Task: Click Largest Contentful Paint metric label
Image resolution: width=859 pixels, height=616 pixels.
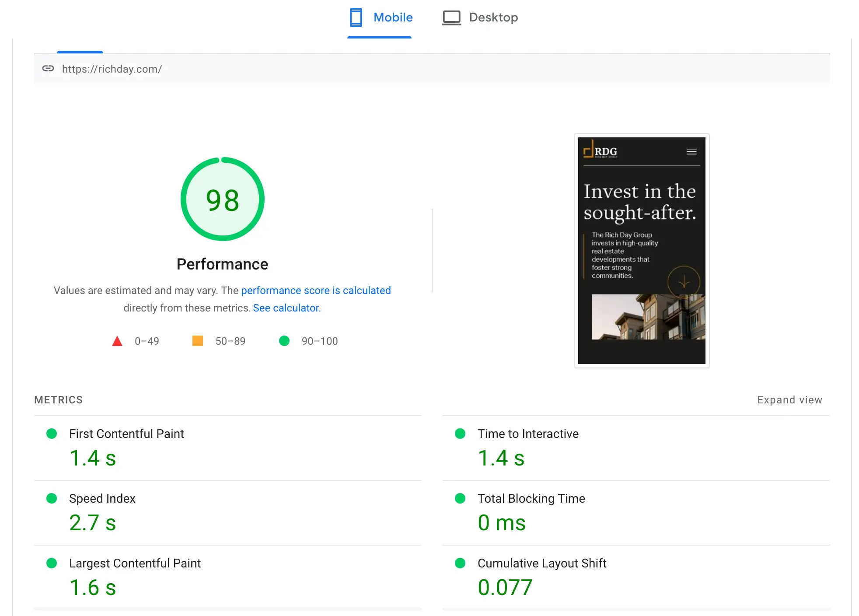Action: tap(135, 563)
